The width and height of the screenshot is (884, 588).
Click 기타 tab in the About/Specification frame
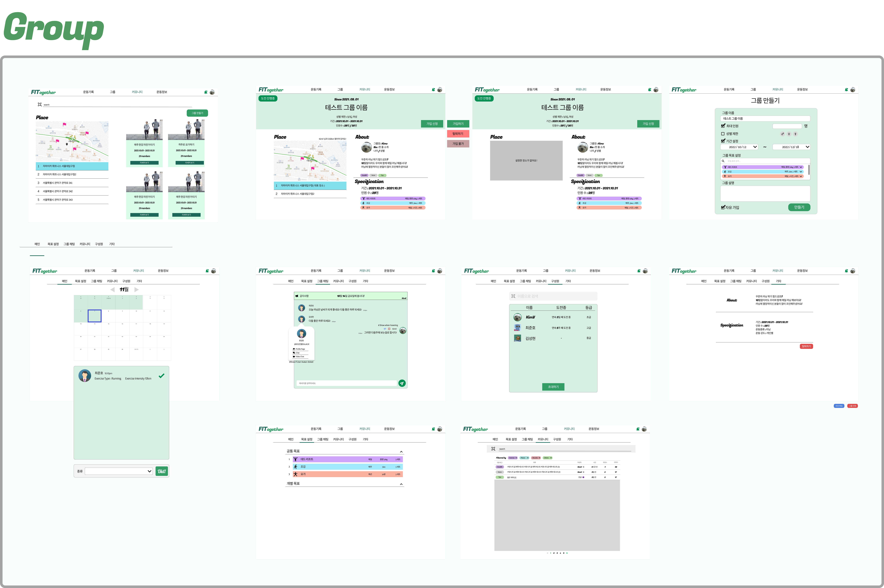click(779, 281)
